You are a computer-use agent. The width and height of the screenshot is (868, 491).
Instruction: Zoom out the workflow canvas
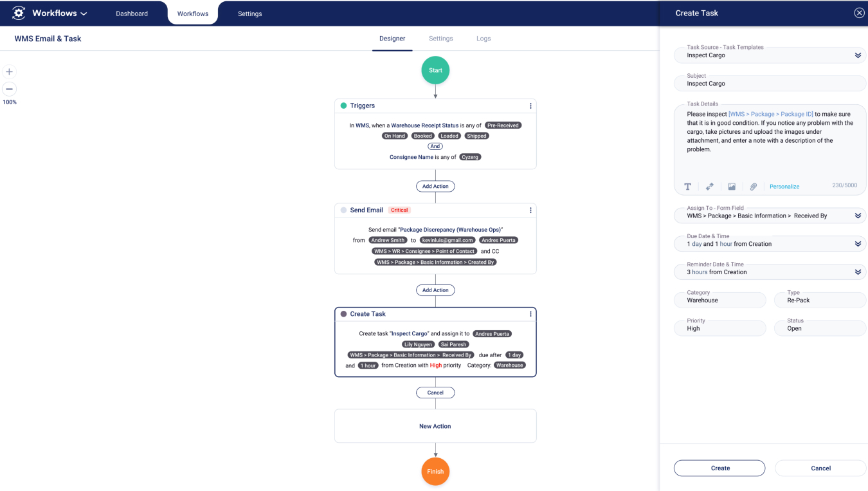pyautogui.click(x=9, y=89)
